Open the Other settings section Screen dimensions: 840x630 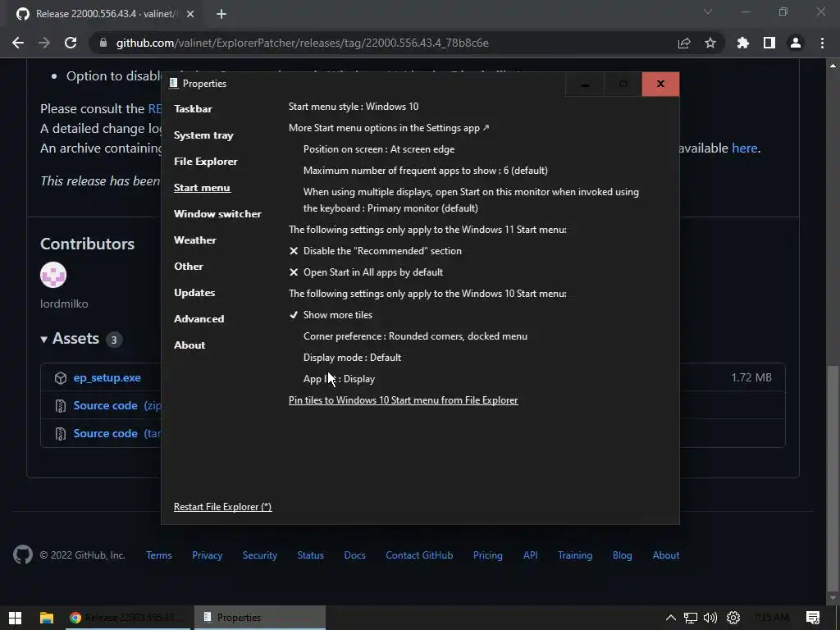pyautogui.click(x=189, y=267)
